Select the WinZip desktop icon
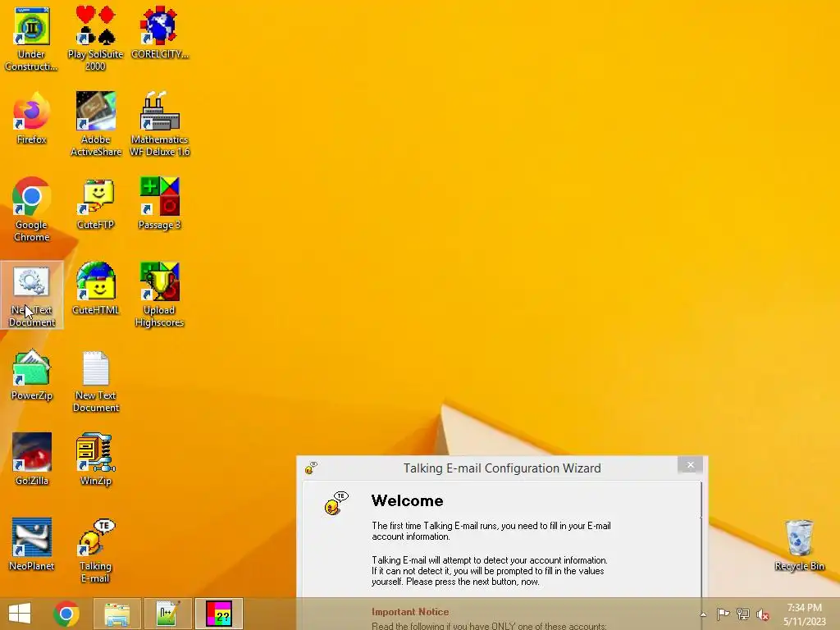The height and width of the screenshot is (630, 840). pyautogui.click(x=95, y=459)
